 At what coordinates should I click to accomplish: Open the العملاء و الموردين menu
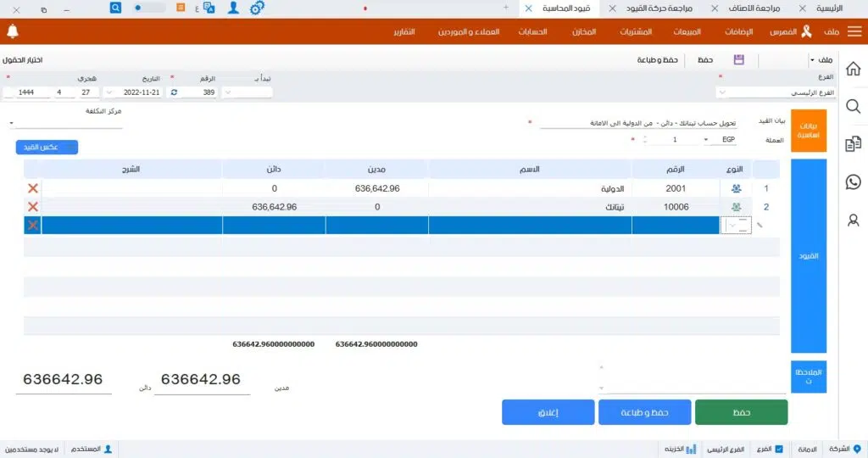click(x=469, y=31)
